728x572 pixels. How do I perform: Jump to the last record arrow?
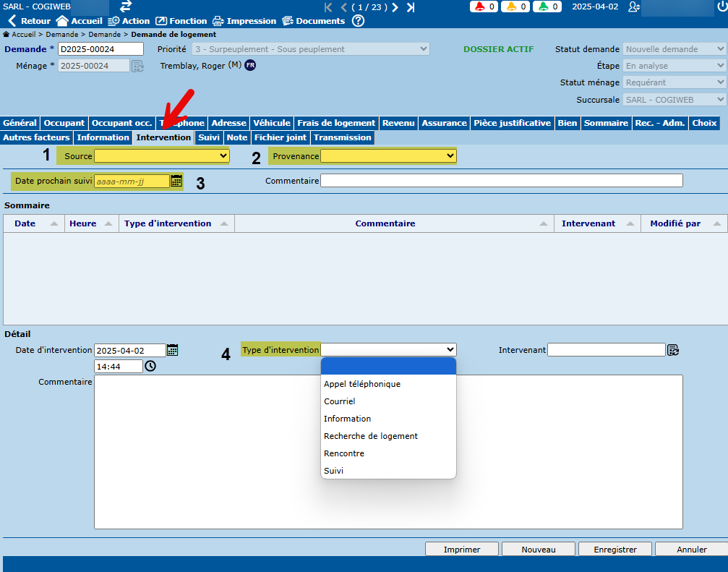coord(411,7)
